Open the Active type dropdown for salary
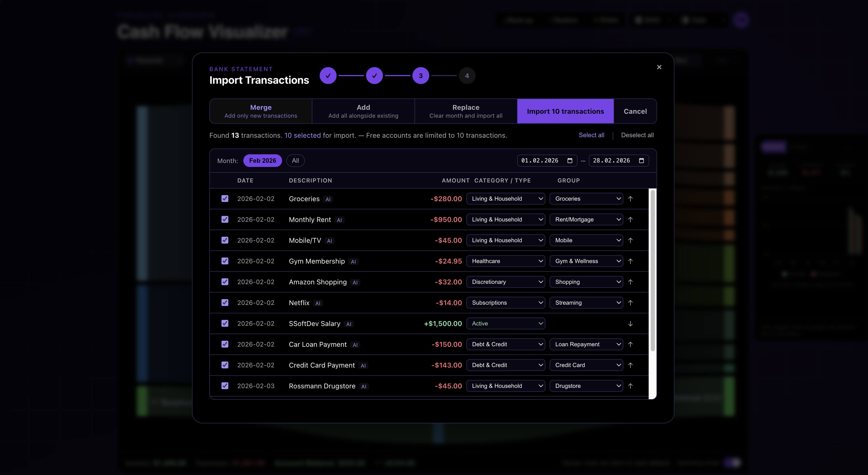The width and height of the screenshot is (868, 475). [x=505, y=323]
